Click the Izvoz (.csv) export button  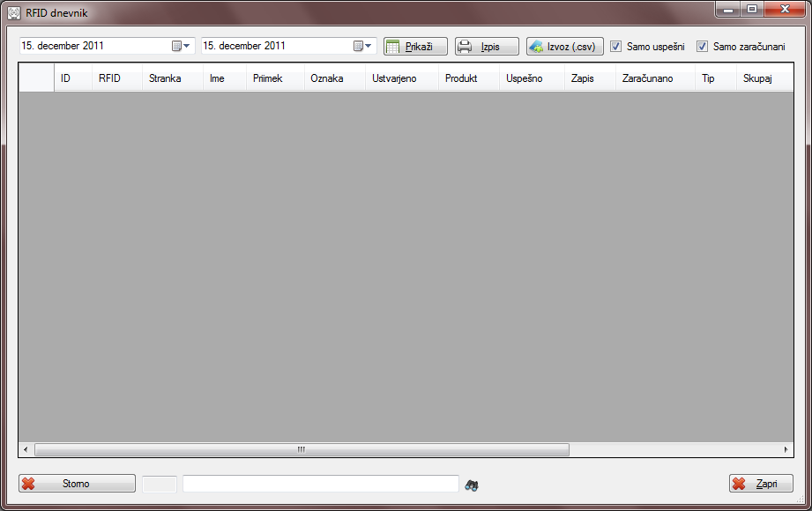[x=565, y=47]
